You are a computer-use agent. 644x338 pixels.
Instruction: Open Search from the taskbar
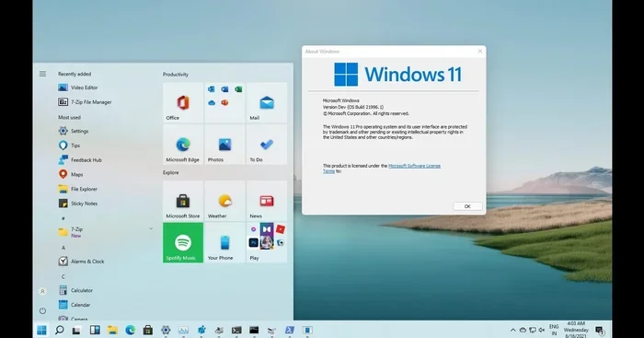[60, 330]
